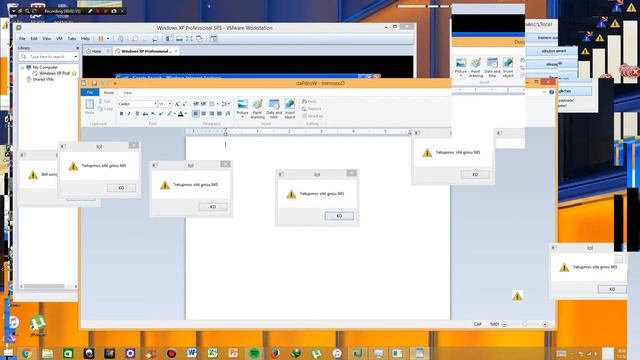Toggle Strikethrough in WordPad ribbon
This screenshot has height=360, width=640.
click(x=145, y=113)
